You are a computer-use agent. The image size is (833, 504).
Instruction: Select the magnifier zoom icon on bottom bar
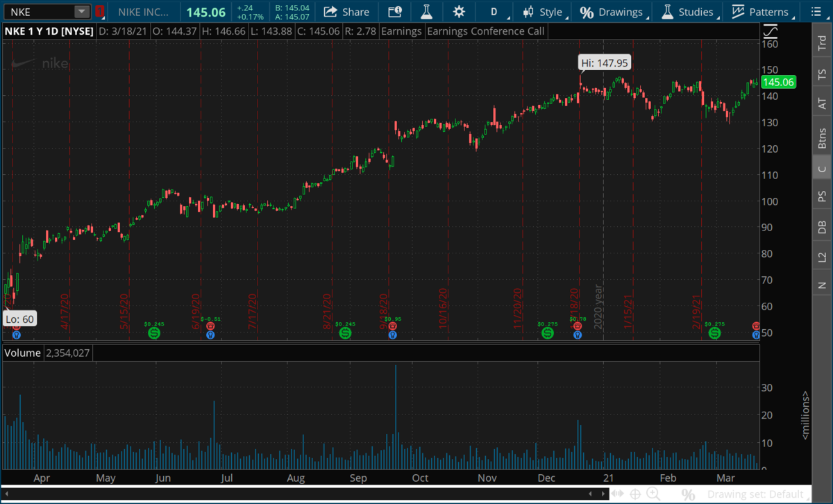pos(653,494)
